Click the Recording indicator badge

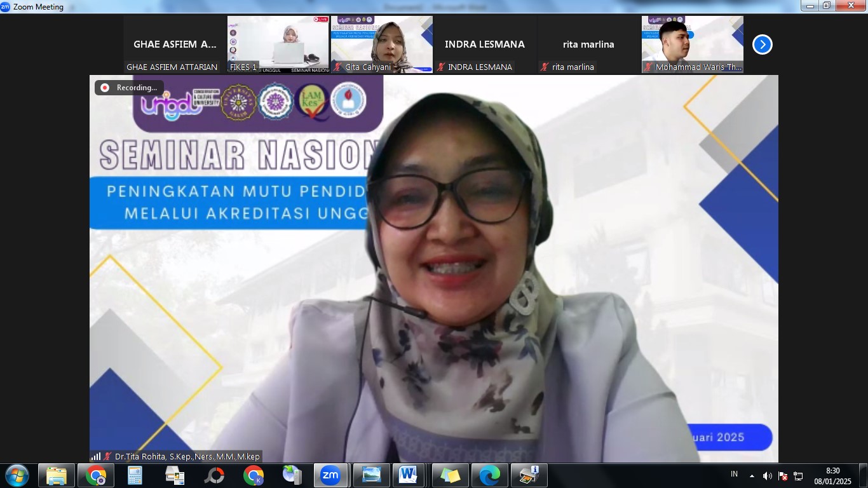(x=129, y=88)
